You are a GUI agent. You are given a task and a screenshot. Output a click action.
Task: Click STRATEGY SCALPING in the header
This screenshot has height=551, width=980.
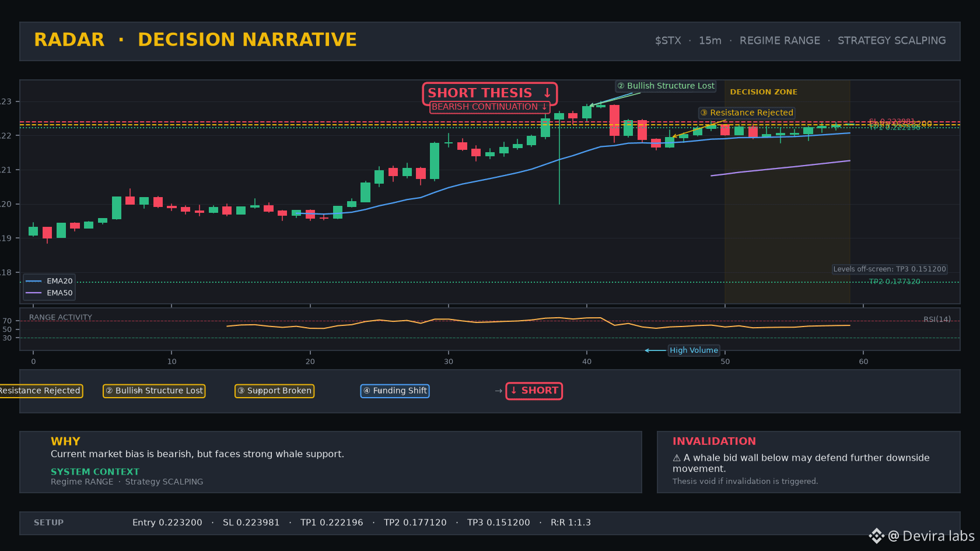892,41
